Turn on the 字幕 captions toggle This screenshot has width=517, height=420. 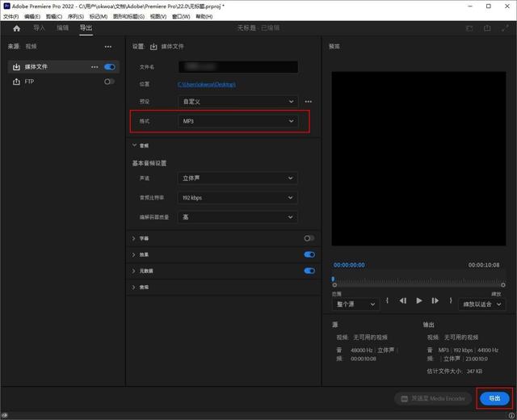(309, 238)
